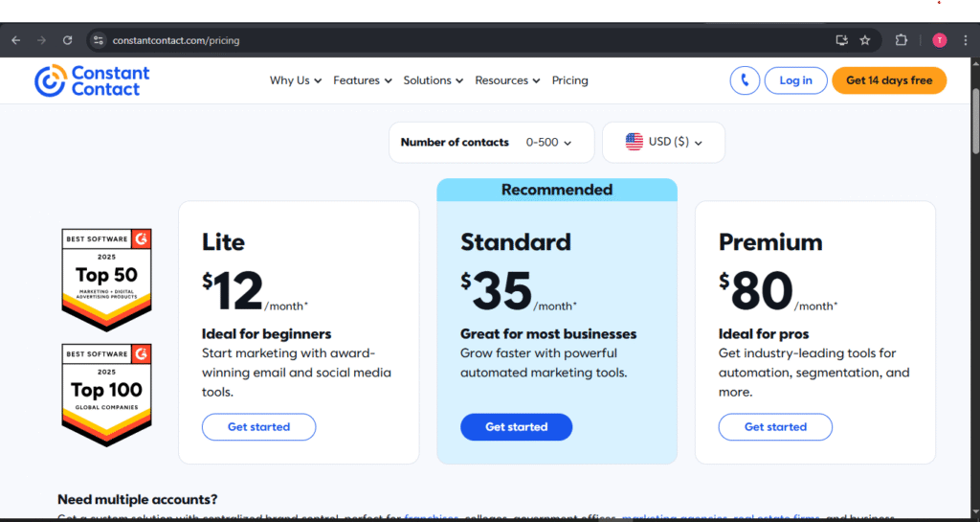Click Get 14 days free button

(889, 80)
